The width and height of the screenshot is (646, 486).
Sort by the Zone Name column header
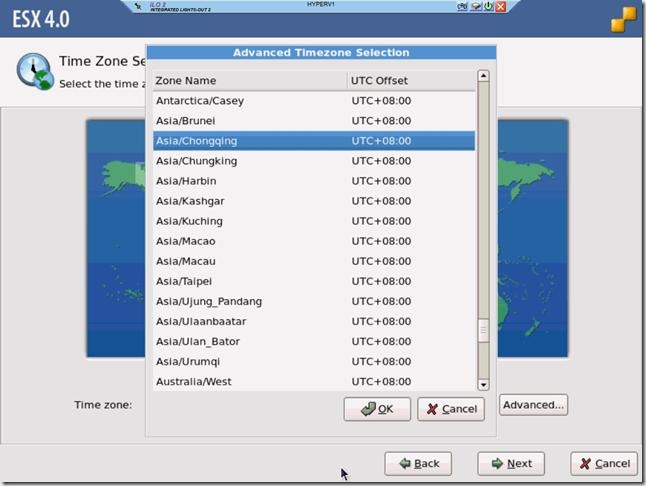tap(250, 81)
